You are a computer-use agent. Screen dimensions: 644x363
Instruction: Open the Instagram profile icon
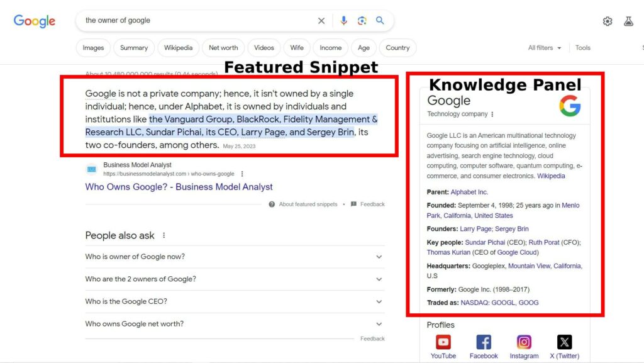[x=524, y=342]
